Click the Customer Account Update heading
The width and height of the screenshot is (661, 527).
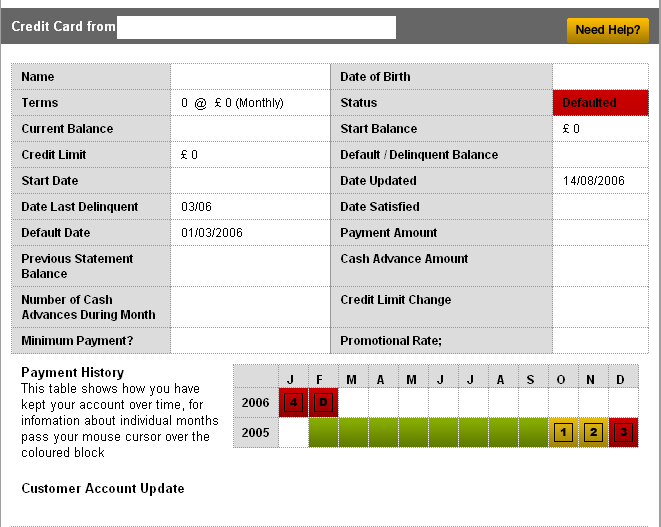click(103, 488)
